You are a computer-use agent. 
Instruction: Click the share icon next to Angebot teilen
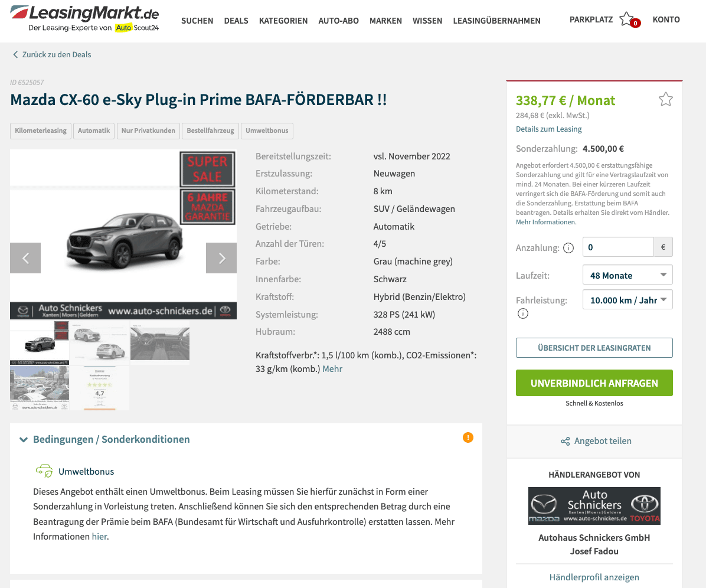(x=565, y=441)
